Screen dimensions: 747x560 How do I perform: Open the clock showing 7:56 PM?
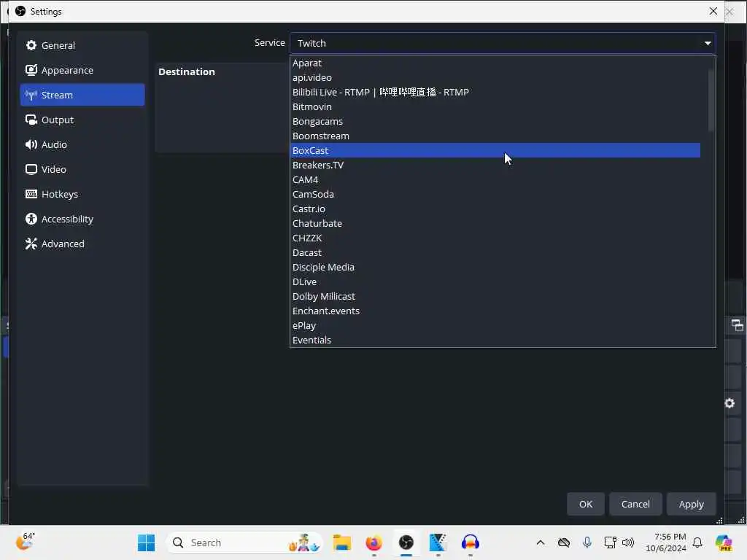coord(665,542)
